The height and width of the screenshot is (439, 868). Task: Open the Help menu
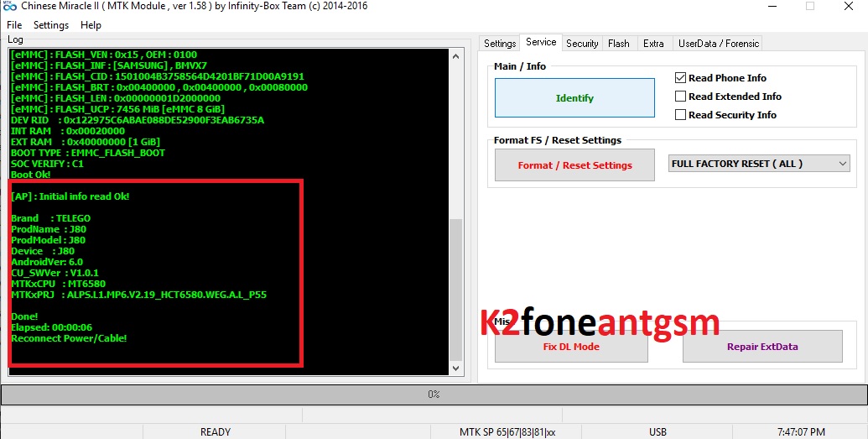[x=91, y=25]
